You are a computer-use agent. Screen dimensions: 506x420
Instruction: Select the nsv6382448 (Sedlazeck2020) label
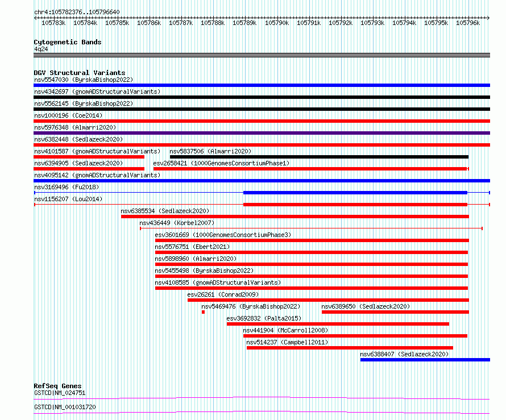coord(78,139)
